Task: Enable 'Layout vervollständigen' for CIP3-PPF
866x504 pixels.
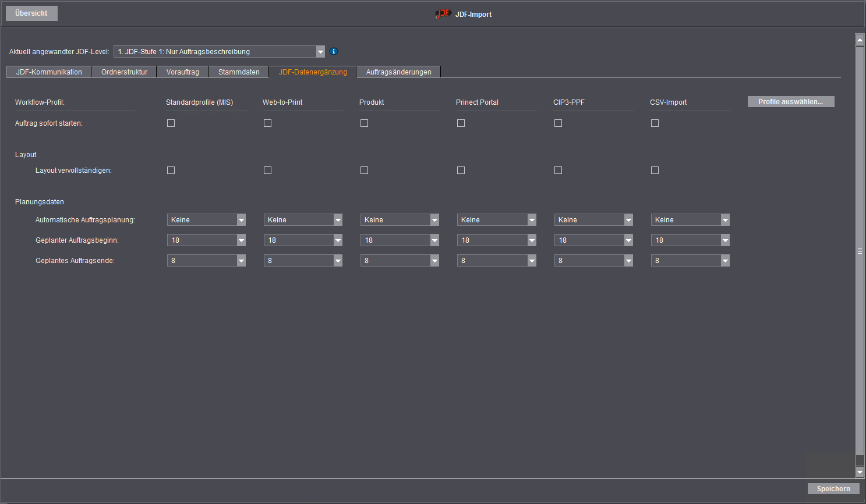Action: click(x=558, y=170)
